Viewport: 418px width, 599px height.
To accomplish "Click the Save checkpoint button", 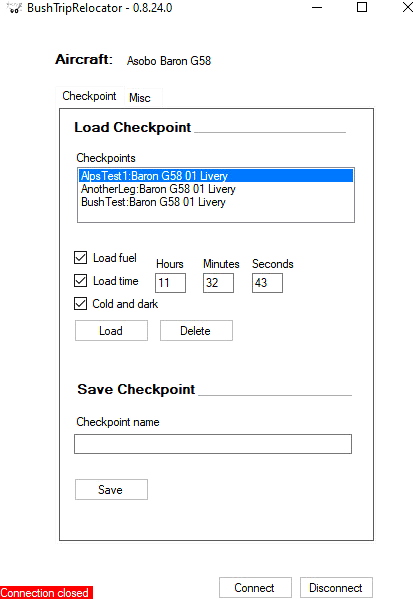I will [111, 489].
